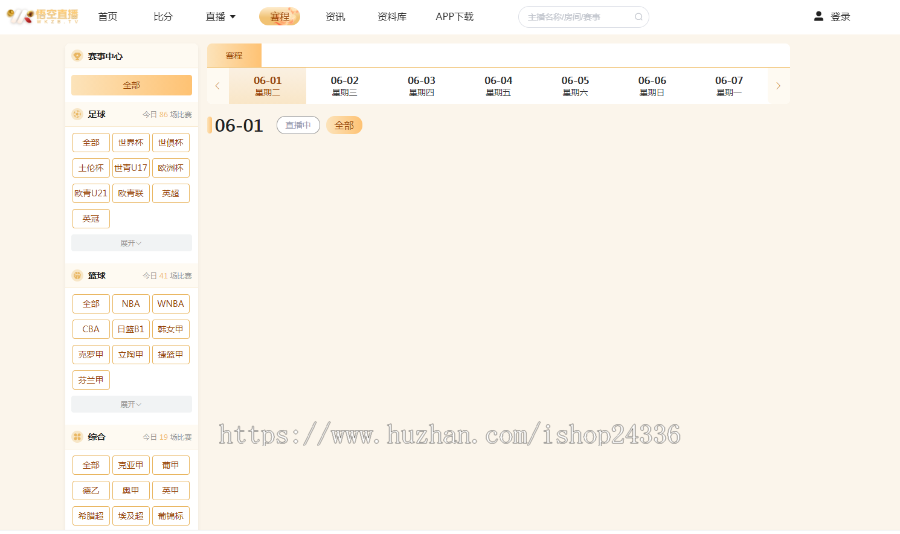Expand the football league list 展开

coord(131,243)
